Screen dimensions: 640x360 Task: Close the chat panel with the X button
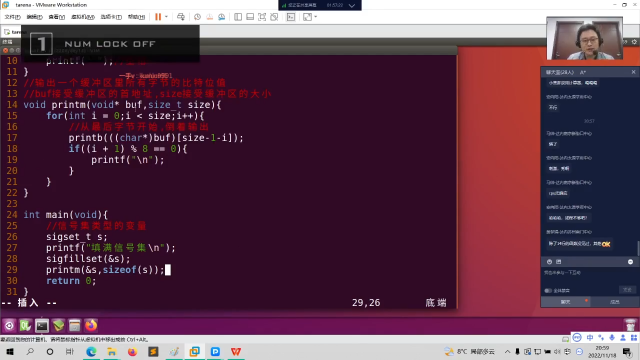(x=633, y=72)
